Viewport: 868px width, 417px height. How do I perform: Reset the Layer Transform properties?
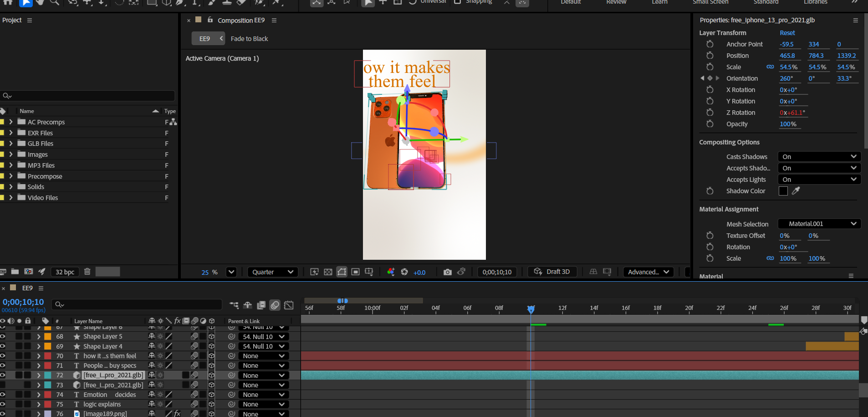[x=787, y=33]
